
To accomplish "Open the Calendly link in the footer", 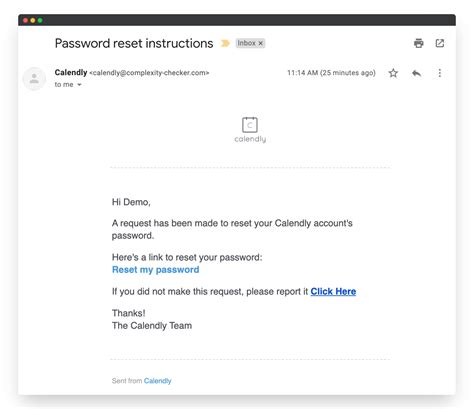I will pyautogui.click(x=158, y=381).
